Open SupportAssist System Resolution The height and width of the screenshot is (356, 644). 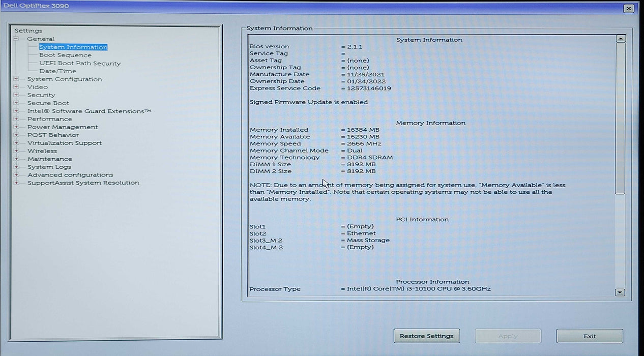click(83, 183)
